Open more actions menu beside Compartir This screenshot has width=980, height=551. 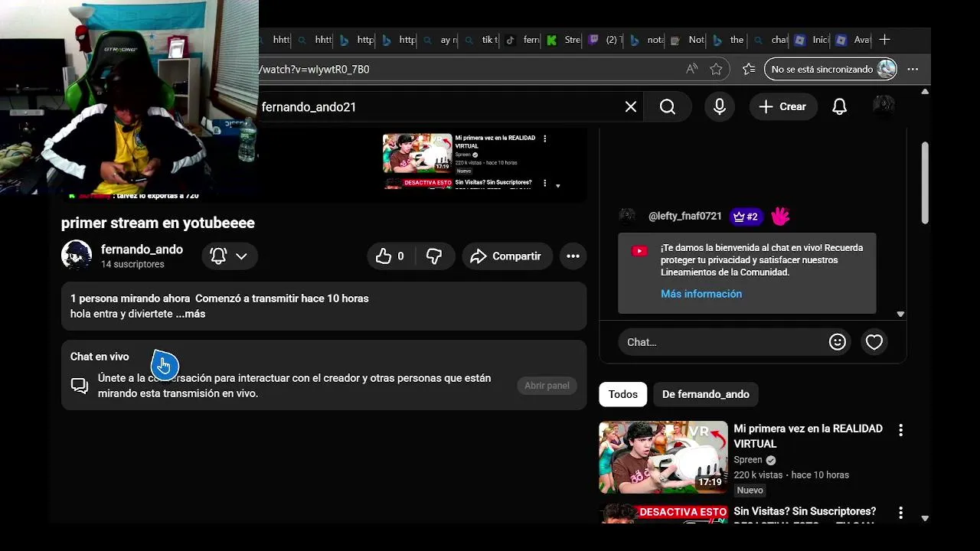(573, 256)
